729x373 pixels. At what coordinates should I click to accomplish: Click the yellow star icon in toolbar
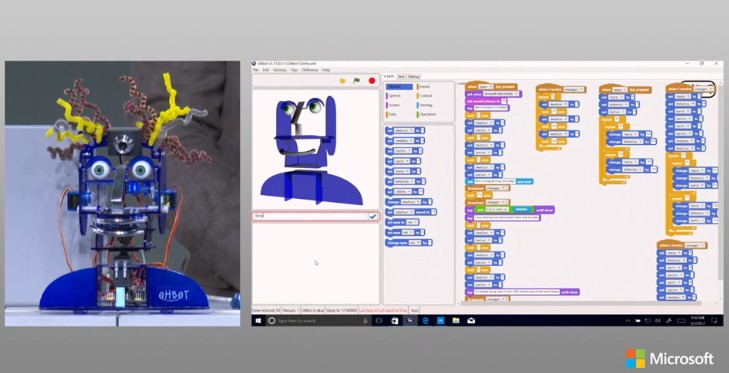click(343, 80)
